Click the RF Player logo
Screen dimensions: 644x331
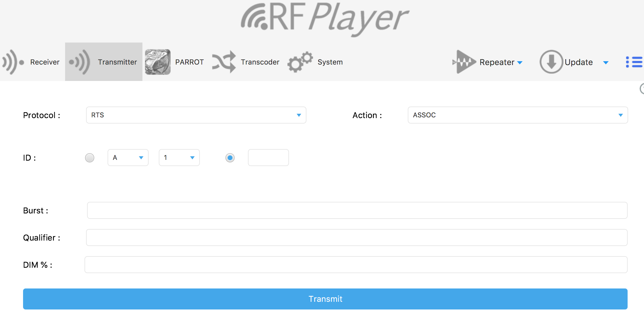click(x=325, y=19)
